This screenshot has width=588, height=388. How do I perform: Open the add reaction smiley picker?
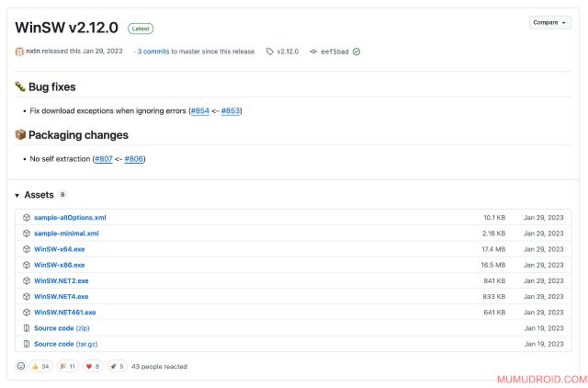(21, 366)
